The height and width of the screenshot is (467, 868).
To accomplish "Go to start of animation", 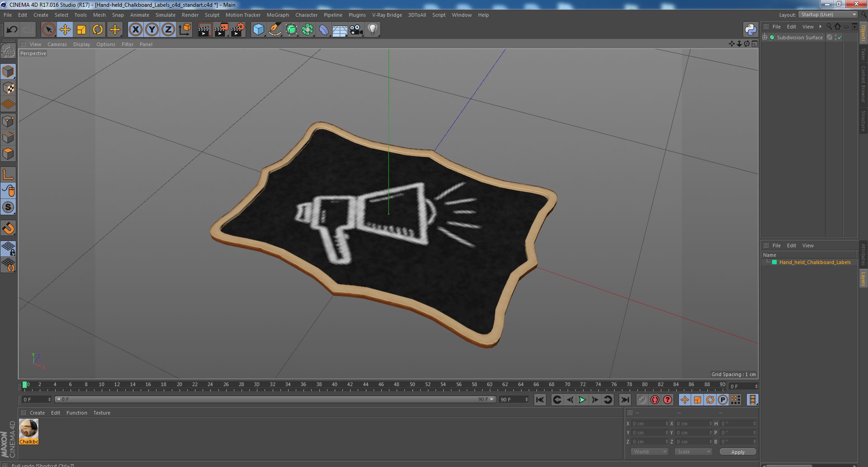I will click(540, 400).
